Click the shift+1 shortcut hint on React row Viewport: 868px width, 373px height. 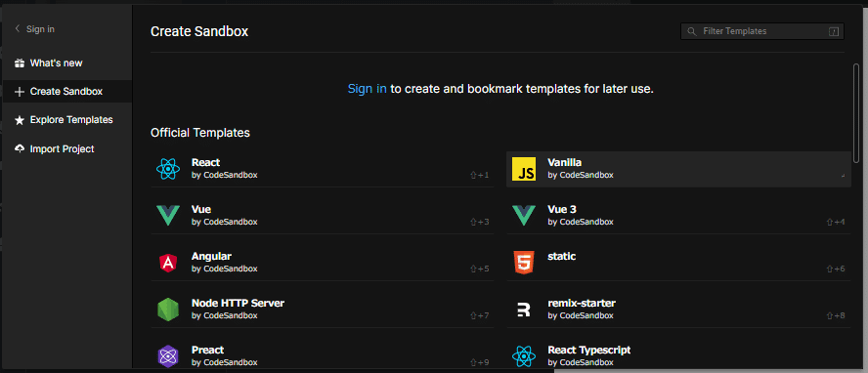point(479,175)
